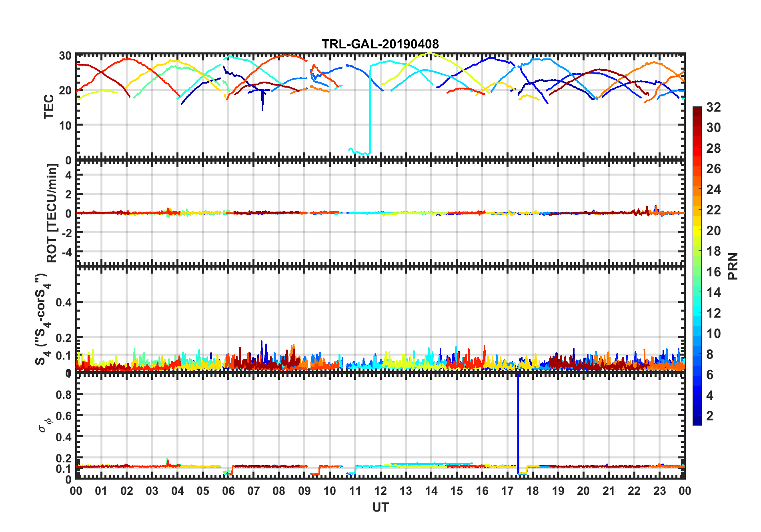Click the dark blue bottom of colorbar
The height and width of the screenshot is (532, 761).
697,421
